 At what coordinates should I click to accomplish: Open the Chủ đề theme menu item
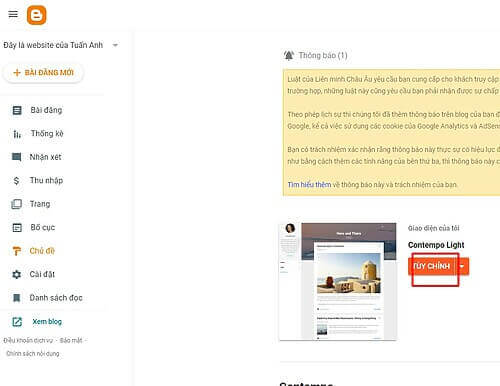pyautogui.click(x=42, y=251)
